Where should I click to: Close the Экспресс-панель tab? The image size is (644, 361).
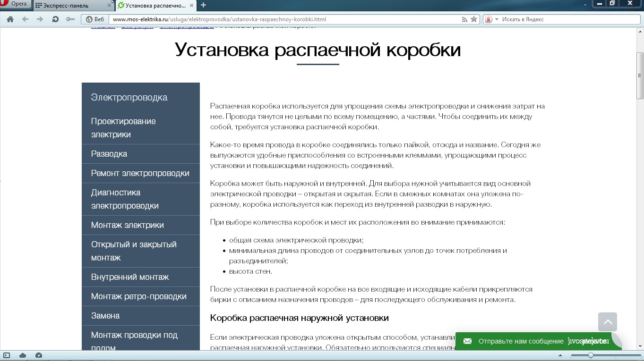[110, 6]
